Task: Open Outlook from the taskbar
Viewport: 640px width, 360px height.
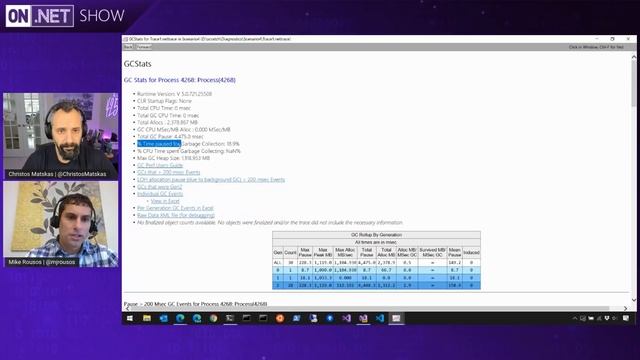Action: pos(164,318)
